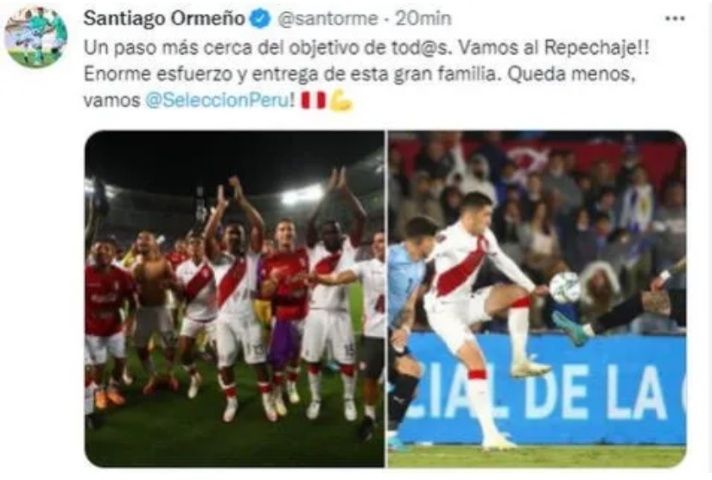Viewport: 712px width, 480px height.
Task: Click the tweet sentence starting 'Un paso más cerca'
Action: click(x=268, y=48)
